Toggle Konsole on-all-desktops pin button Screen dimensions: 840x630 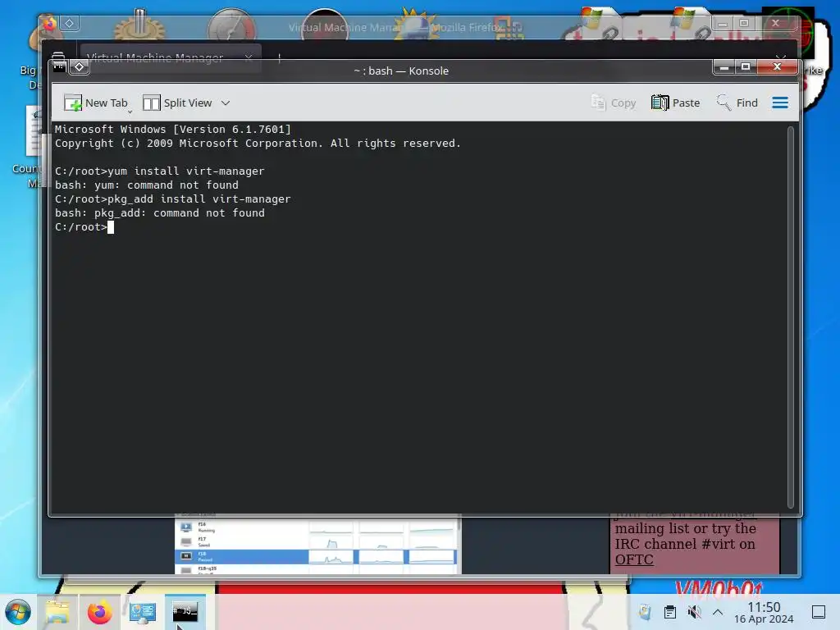point(80,67)
